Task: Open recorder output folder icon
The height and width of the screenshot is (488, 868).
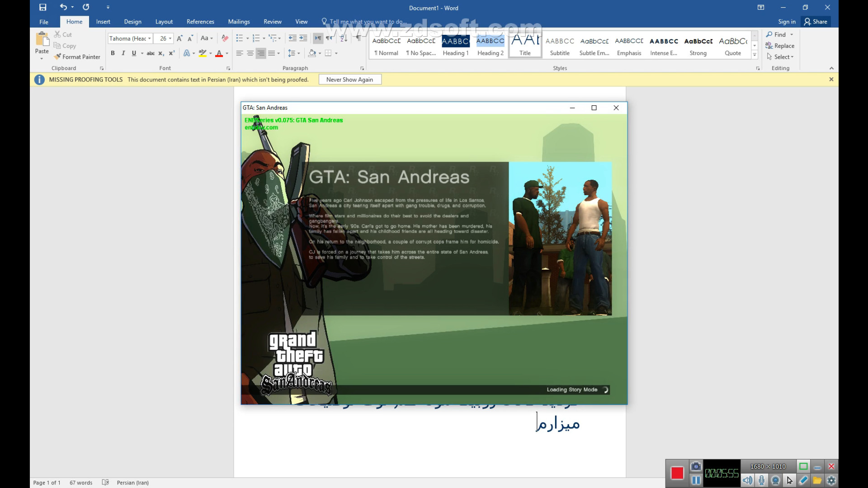Action: coord(817,480)
